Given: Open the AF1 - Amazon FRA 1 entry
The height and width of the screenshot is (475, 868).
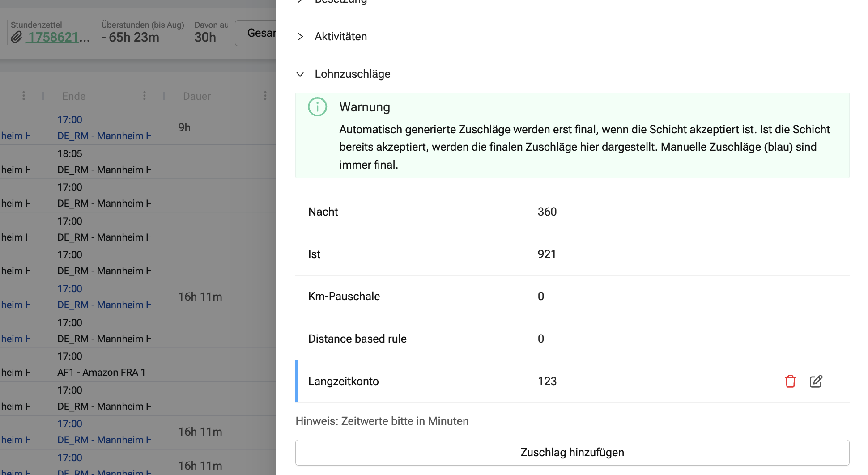Looking at the screenshot, I should [101, 373].
